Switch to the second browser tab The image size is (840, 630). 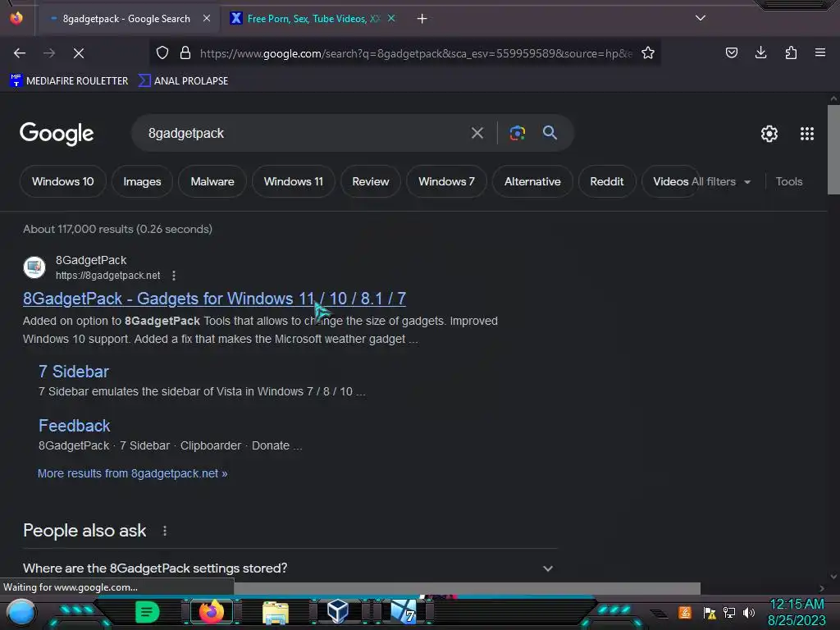point(313,19)
